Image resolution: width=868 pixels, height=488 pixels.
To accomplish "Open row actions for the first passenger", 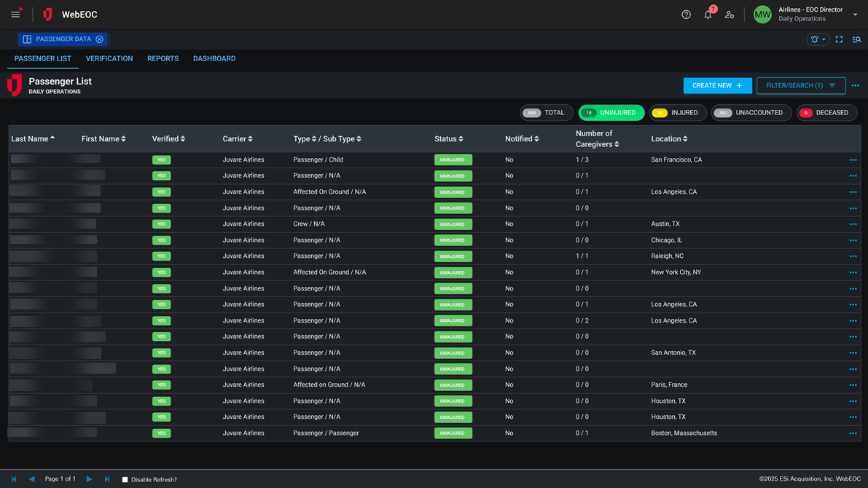I will [x=853, y=160].
